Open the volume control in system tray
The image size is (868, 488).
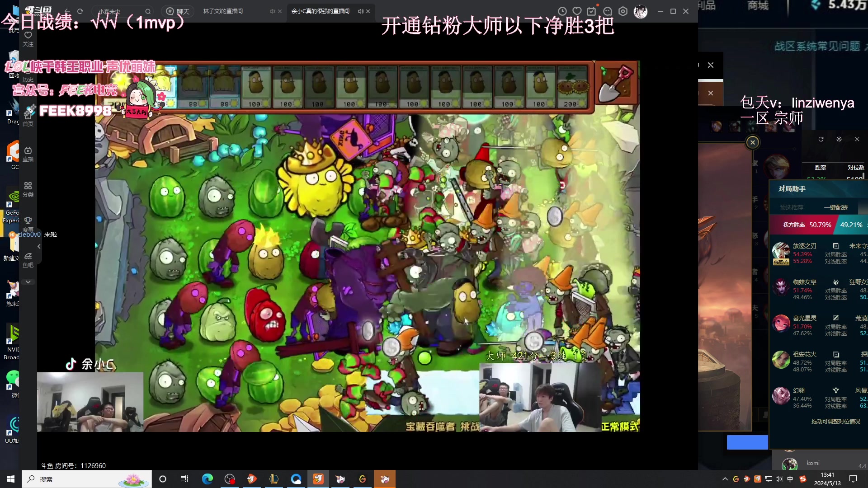779,479
